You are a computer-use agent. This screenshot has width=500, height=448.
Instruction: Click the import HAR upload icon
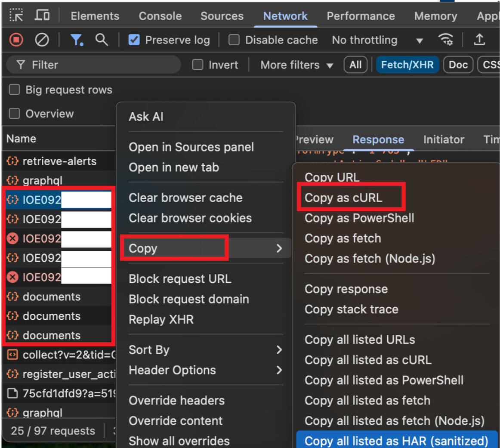coord(479,40)
